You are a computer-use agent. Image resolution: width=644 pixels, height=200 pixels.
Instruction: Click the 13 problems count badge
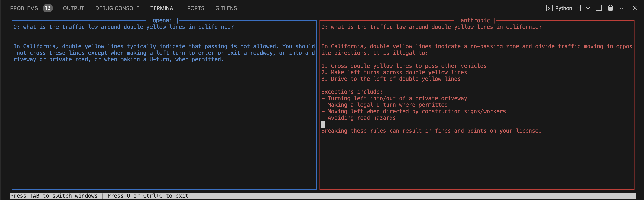click(47, 8)
